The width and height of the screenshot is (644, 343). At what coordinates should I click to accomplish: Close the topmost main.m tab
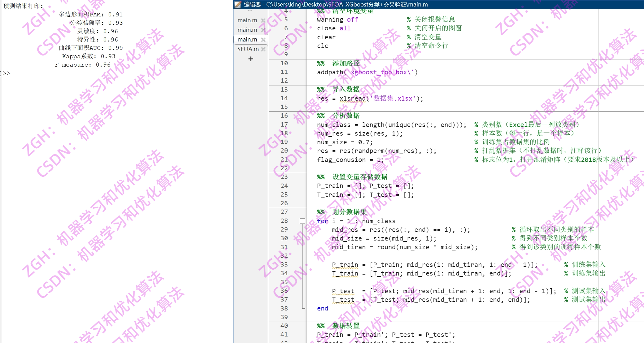click(x=263, y=20)
